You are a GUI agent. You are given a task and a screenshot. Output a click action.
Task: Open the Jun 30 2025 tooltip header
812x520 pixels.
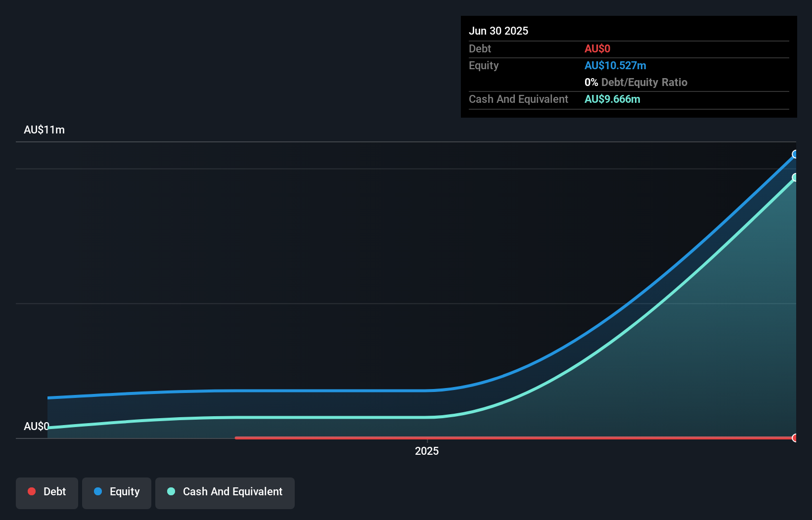click(498, 30)
